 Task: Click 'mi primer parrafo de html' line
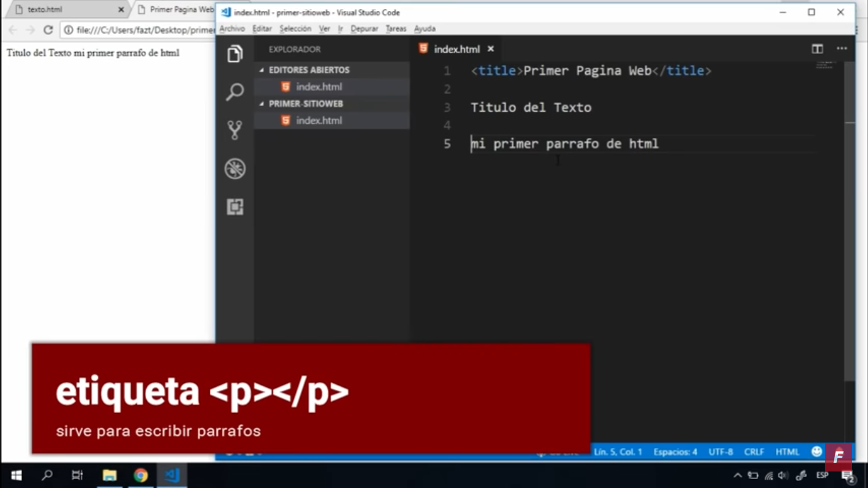(x=564, y=144)
